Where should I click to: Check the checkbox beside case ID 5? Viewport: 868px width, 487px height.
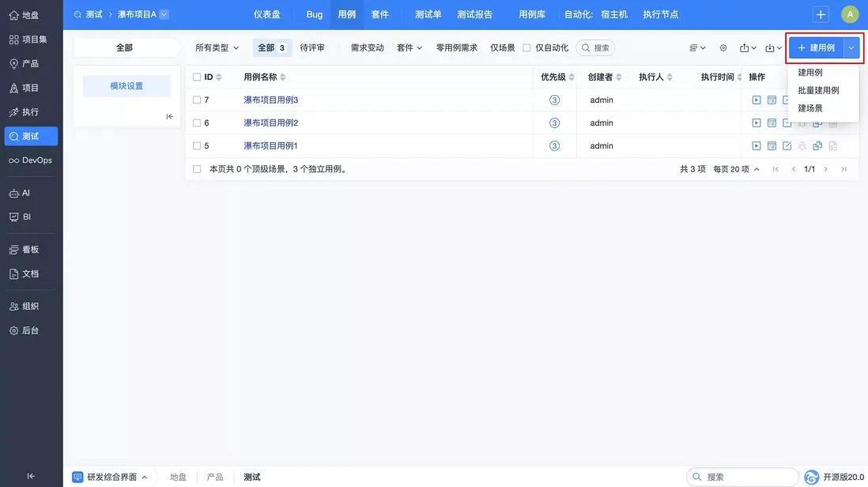click(x=197, y=145)
